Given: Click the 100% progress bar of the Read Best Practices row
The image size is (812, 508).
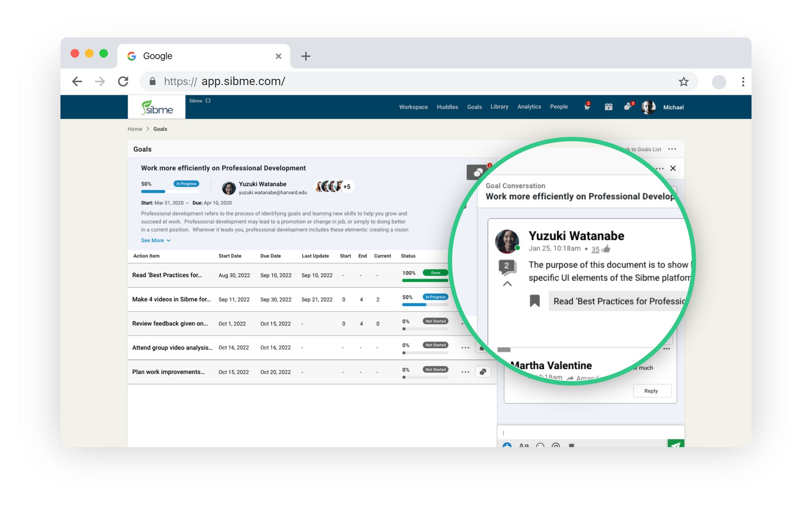Looking at the screenshot, I should pyautogui.click(x=425, y=280).
